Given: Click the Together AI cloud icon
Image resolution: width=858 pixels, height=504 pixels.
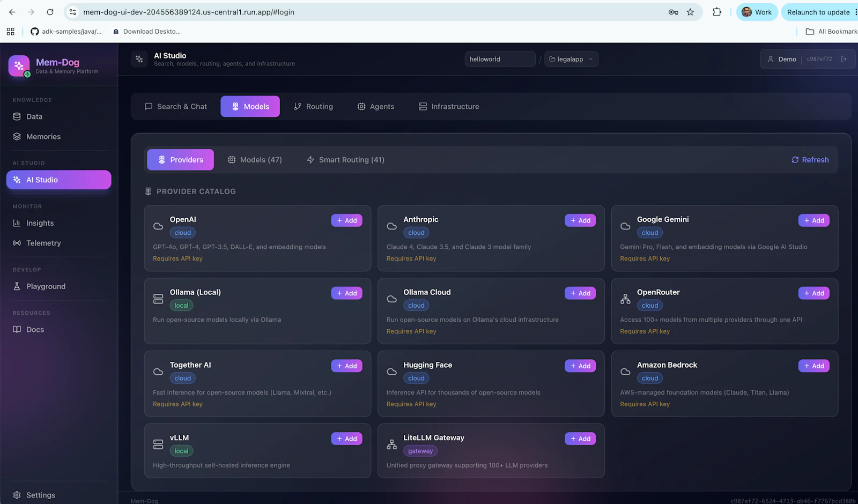Looking at the screenshot, I should tap(158, 372).
